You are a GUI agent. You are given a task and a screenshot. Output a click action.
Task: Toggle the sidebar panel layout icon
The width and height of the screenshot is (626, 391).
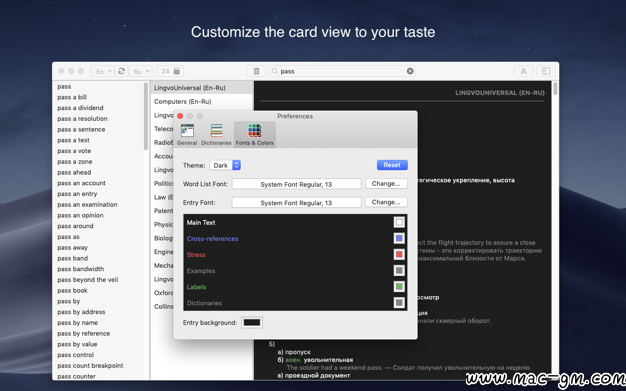[546, 71]
